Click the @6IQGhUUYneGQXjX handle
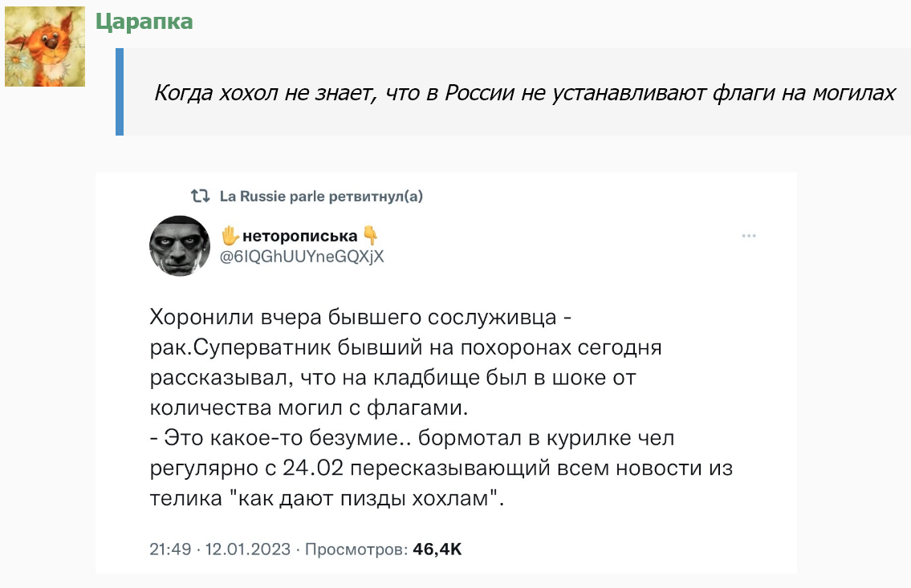911x588 pixels. 303,257
